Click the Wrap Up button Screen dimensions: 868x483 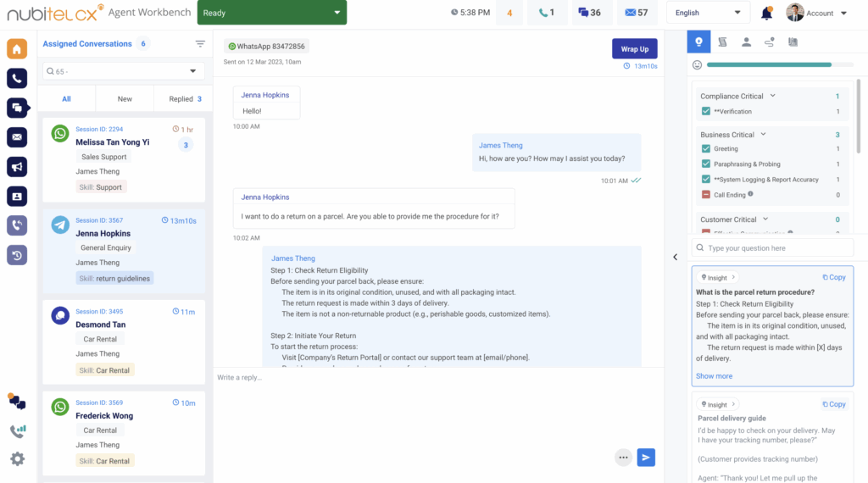coord(634,48)
